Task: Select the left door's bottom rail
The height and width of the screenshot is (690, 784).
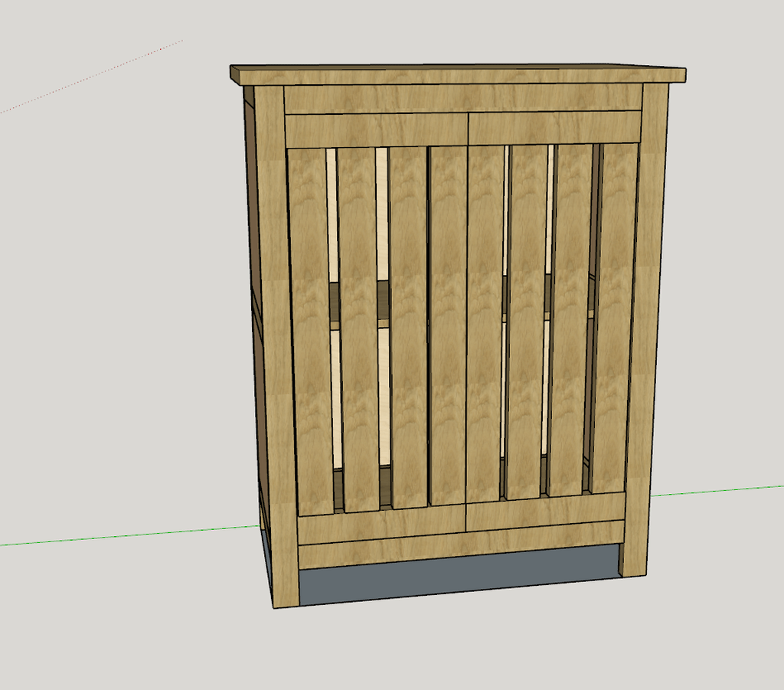Action: pyautogui.click(x=381, y=525)
